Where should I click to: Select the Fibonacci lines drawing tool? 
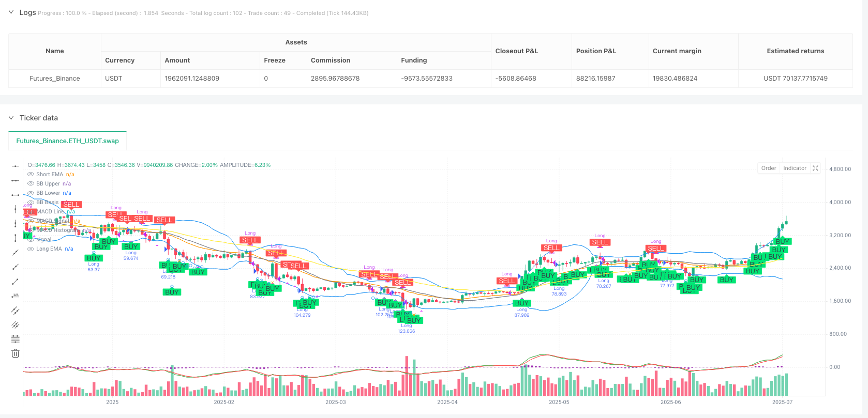point(16,339)
